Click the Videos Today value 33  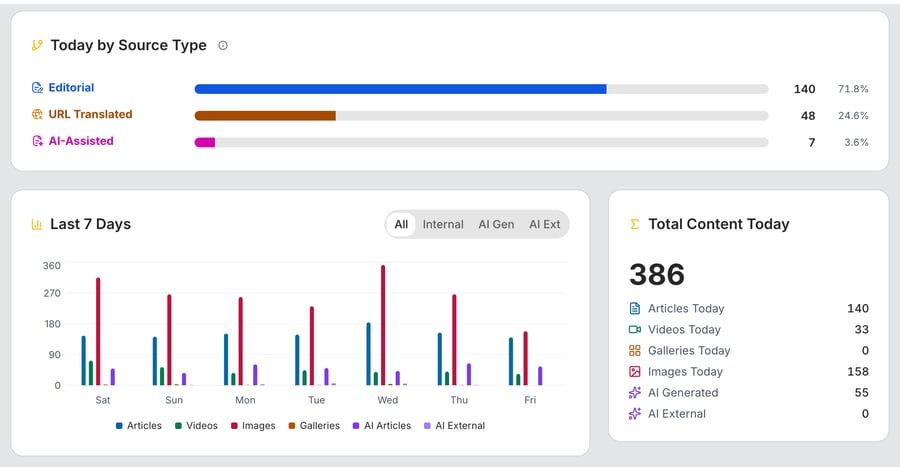coord(862,329)
